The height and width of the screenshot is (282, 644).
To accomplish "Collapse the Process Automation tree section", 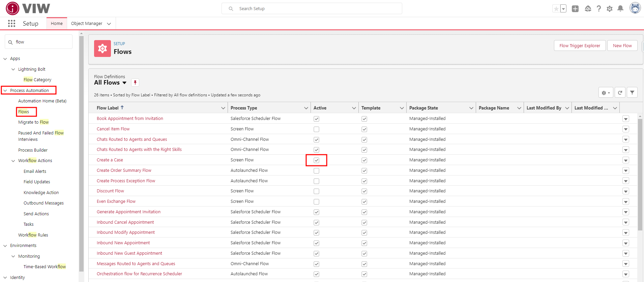I will tap(5, 90).
